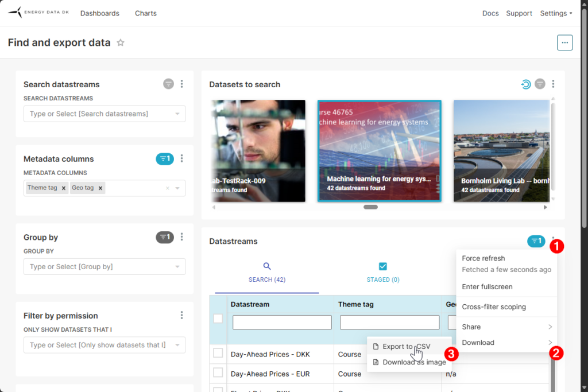Click the filter badge in Search datastreams panel
Image resolution: width=588 pixels, height=392 pixels.
(168, 84)
